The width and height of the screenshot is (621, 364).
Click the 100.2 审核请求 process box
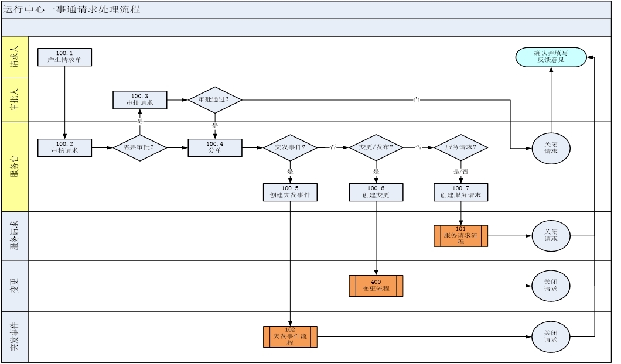tap(64, 147)
